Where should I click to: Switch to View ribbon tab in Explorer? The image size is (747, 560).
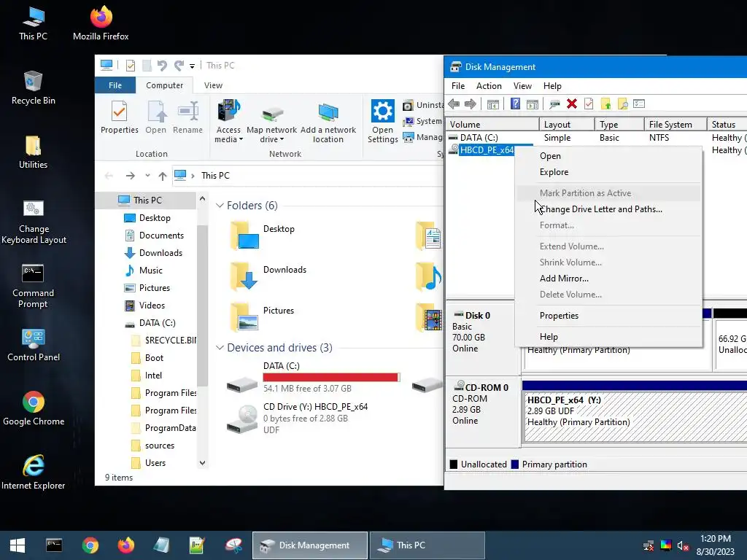tap(213, 85)
